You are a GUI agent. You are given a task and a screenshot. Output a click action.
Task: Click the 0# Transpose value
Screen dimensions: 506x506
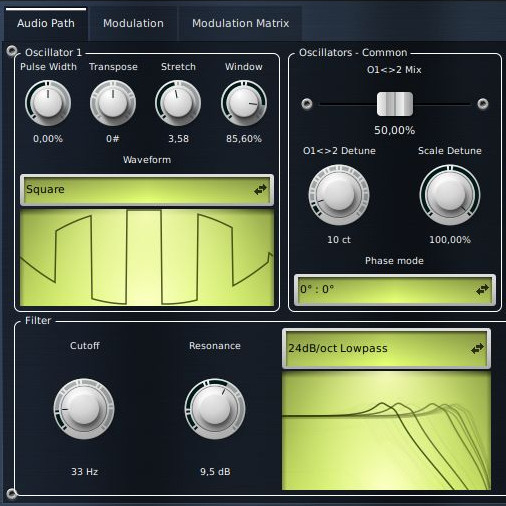pos(113,139)
